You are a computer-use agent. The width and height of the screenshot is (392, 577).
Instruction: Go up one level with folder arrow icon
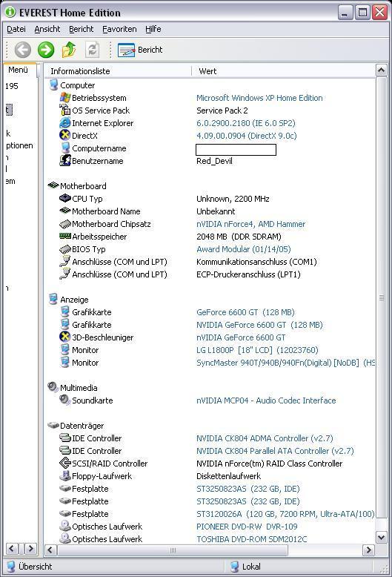click(69, 50)
